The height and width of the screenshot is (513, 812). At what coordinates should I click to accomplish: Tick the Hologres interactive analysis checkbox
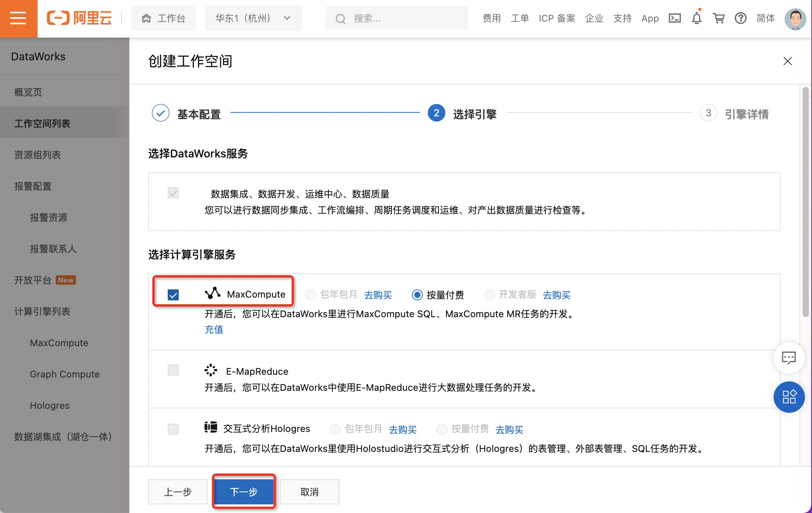(x=173, y=429)
